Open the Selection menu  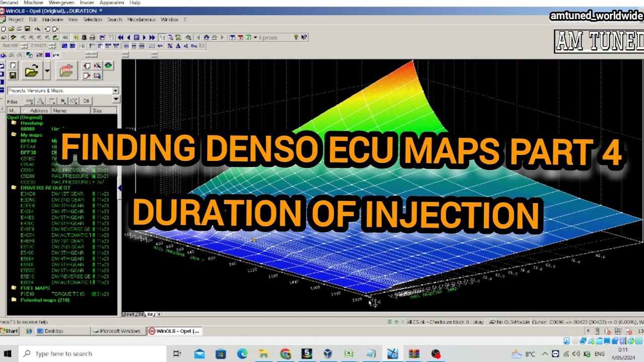tap(93, 20)
